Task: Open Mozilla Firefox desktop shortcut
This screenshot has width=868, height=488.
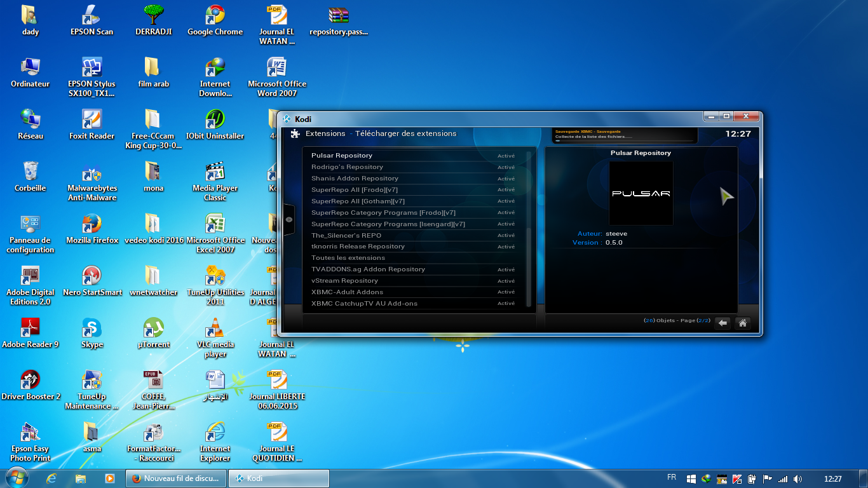Action: pos(92,225)
